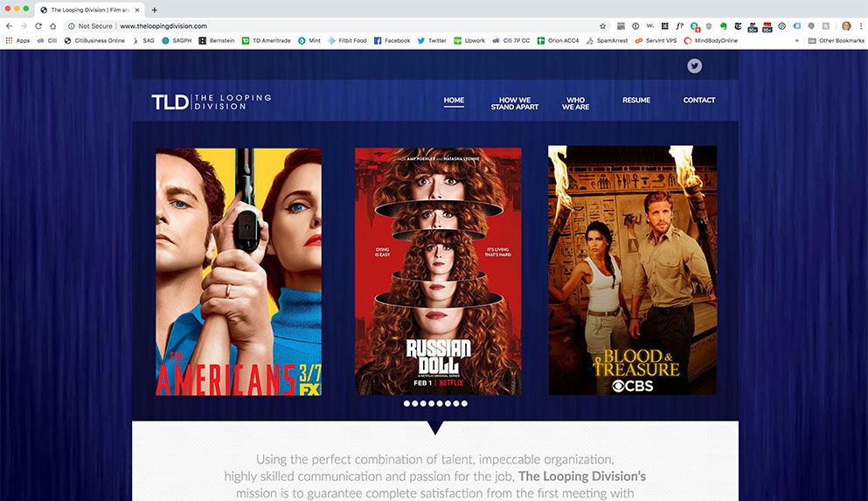Screen dimensions: 868x501
Task: Open the CONTACT nav item
Action: tap(699, 101)
